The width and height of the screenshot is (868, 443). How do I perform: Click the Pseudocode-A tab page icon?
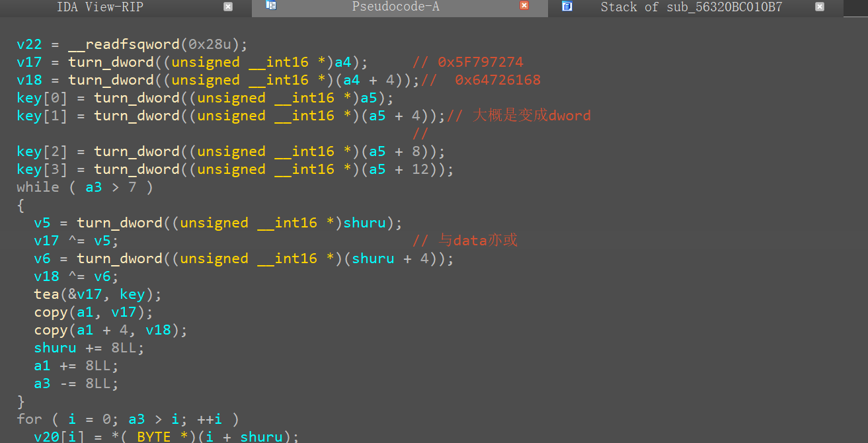(271, 6)
